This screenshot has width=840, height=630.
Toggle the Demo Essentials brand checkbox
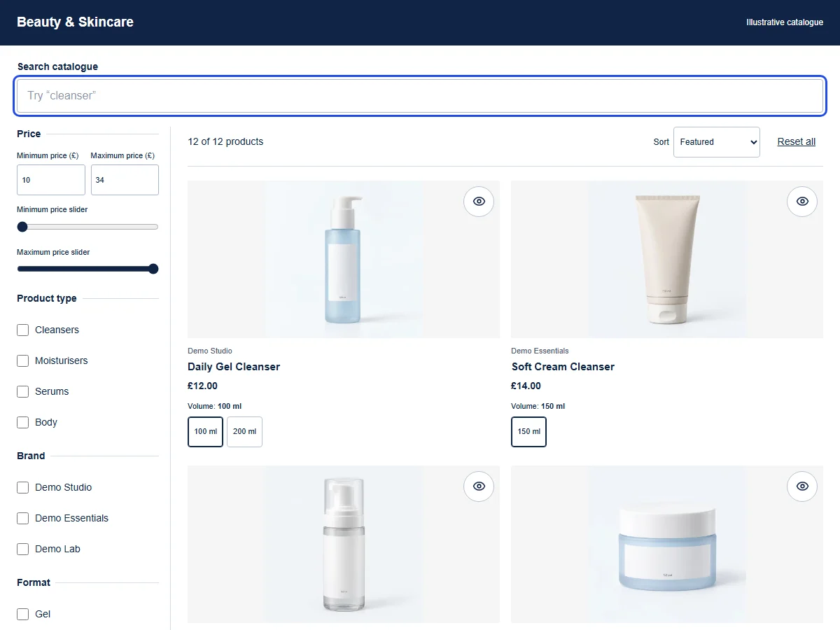(23, 518)
